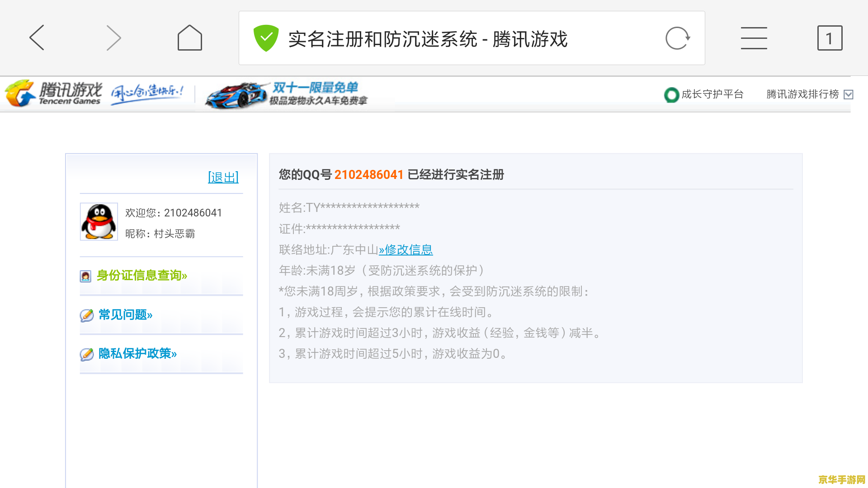Click the 修改信息 link
This screenshot has width=868, height=488.
tap(406, 249)
